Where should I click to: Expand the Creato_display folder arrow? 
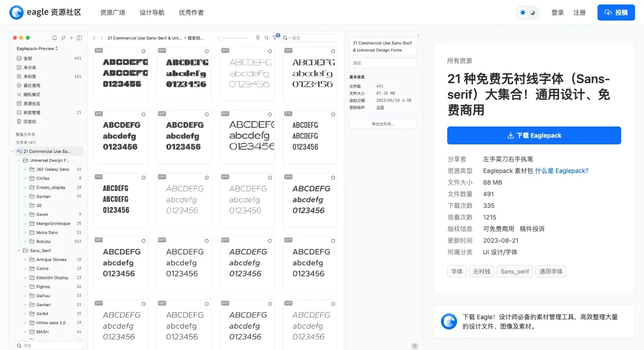tap(25, 187)
